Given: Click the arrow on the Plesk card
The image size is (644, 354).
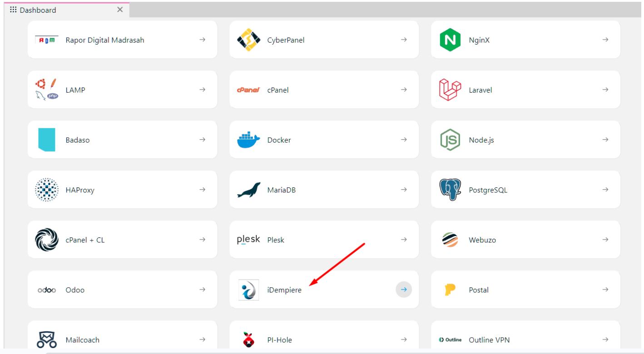Looking at the screenshot, I should (x=404, y=240).
